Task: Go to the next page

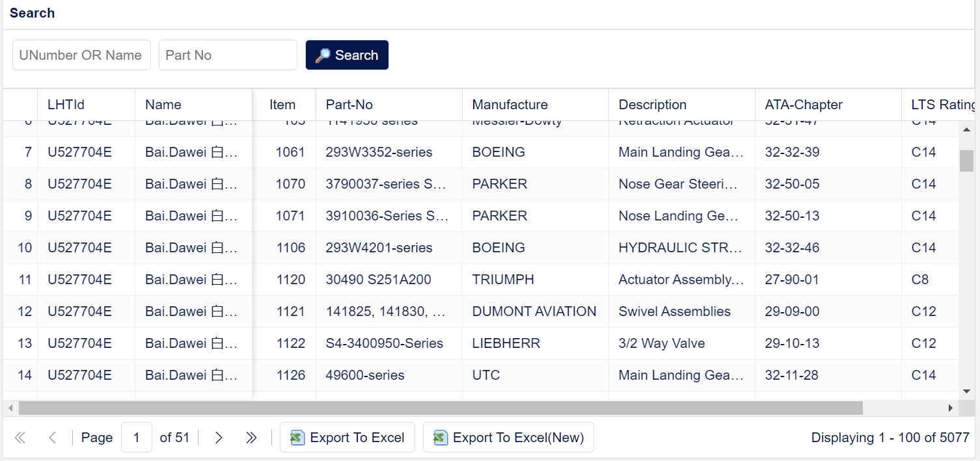Action: 219,438
